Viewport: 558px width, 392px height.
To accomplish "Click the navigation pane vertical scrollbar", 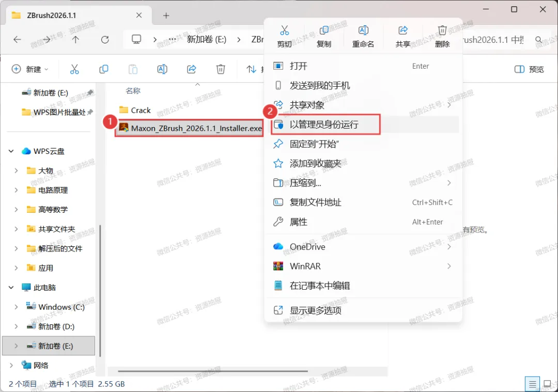I will 100,290.
